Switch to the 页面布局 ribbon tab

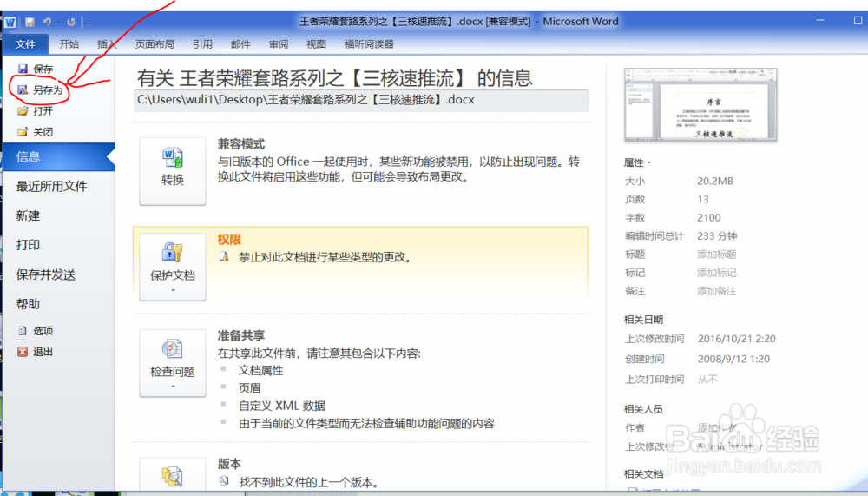click(155, 44)
